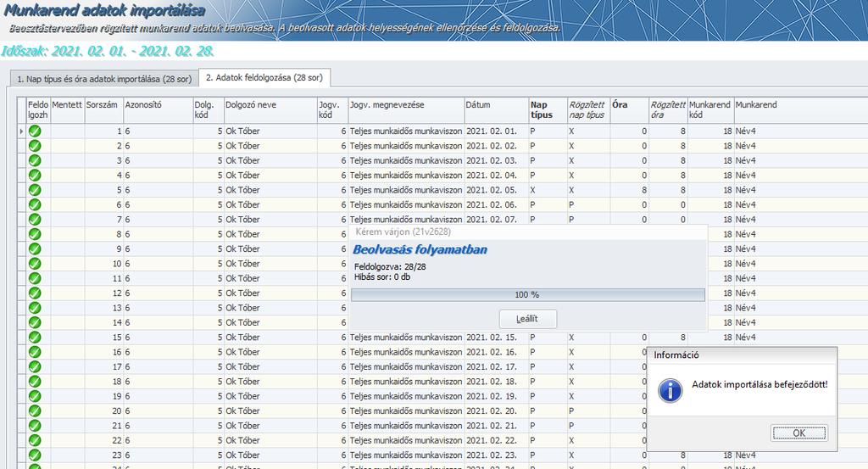Click the green check icon in row 17
Screen dimensions: 868x469
click(35, 366)
